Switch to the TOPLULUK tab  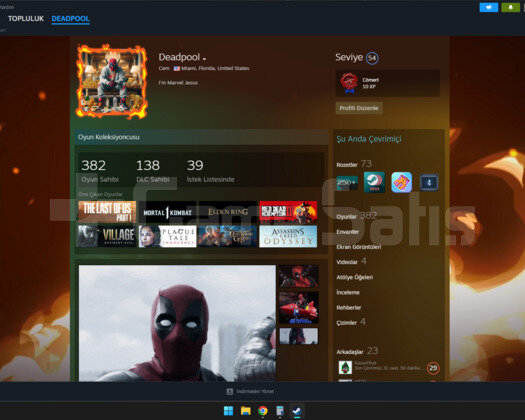pos(26,19)
